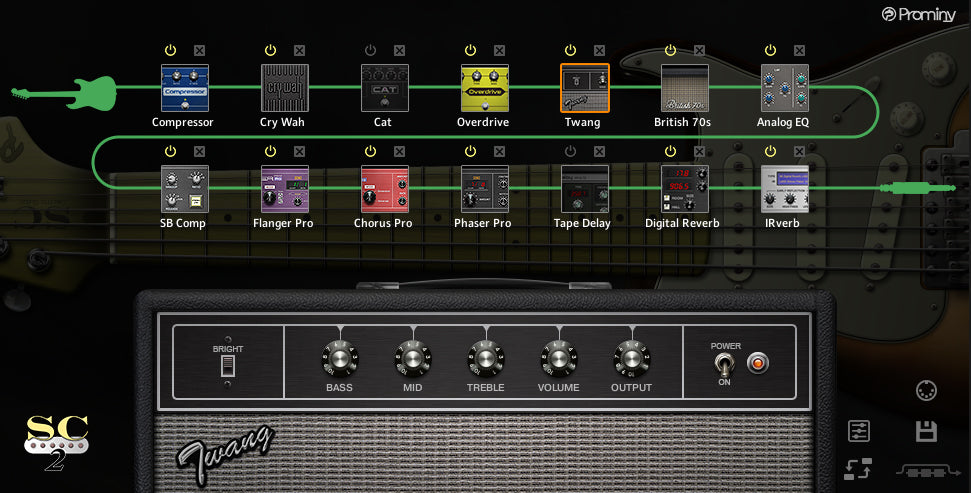This screenshot has height=493, width=971.
Task: Toggle the BRIGHT switch on amp
Action: tap(227, 366)
